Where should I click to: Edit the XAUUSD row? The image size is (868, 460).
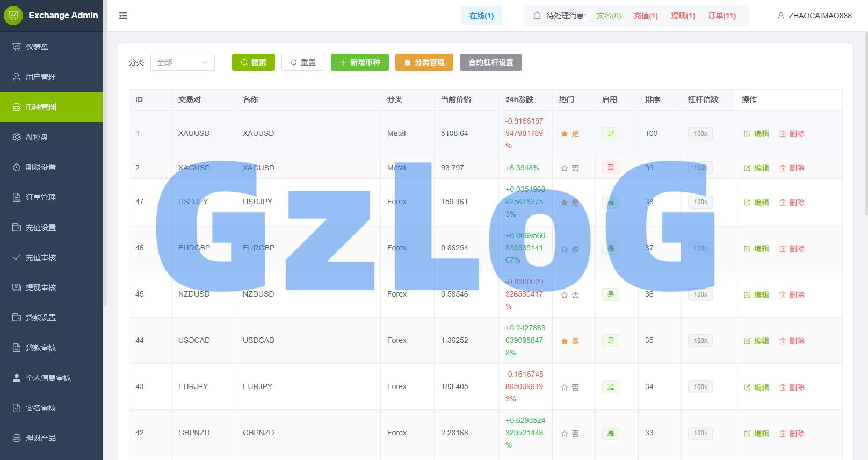pyautogui.click(x=756, y=134)
